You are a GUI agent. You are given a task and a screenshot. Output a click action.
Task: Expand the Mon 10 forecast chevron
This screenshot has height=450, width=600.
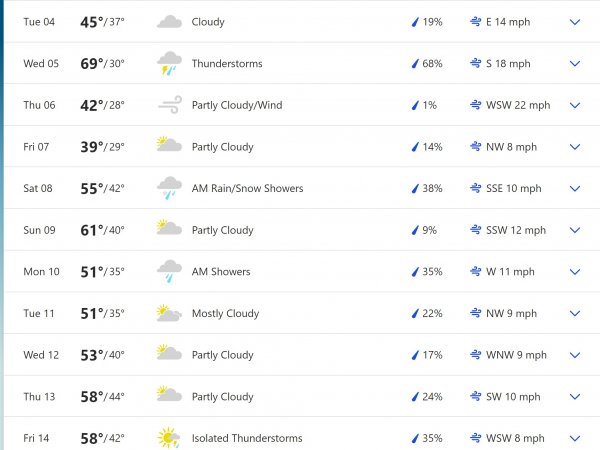pos(575,271)
